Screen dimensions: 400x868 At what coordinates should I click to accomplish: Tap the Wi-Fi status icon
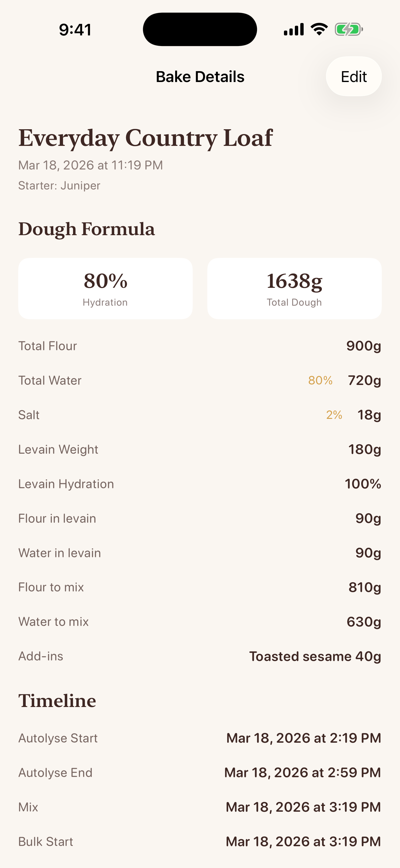click(319, 29)
